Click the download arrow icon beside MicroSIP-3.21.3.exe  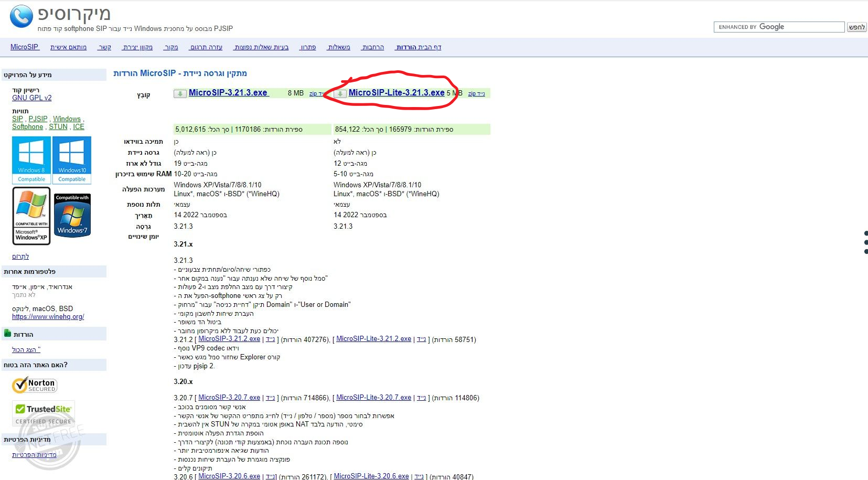tap(180, 94)
